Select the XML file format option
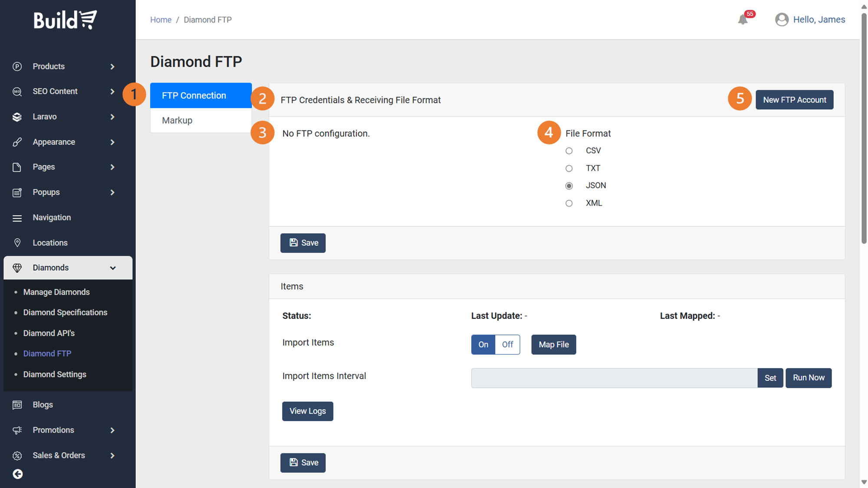 tap(569, 203)
